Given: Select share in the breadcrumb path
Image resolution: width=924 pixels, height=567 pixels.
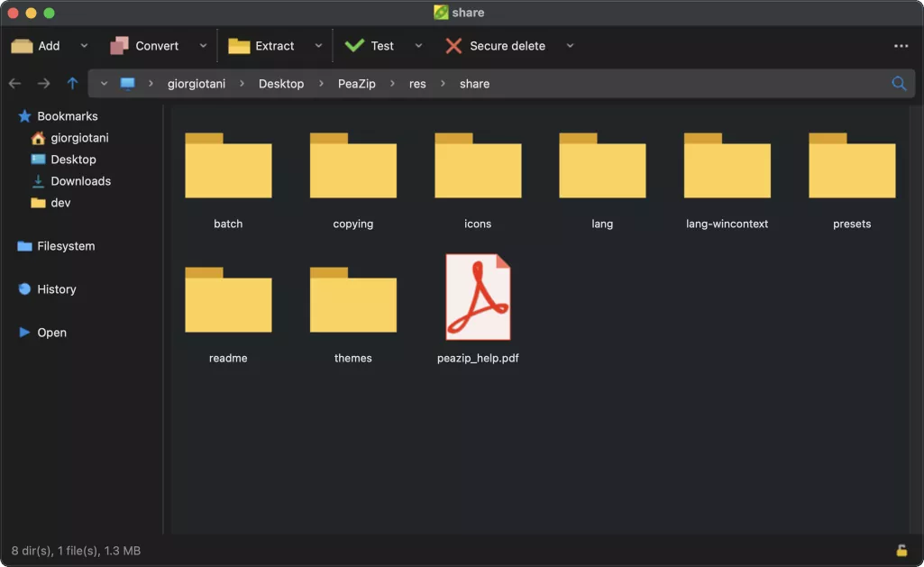Looking at the screenshot, I should (x=474, y=84).
